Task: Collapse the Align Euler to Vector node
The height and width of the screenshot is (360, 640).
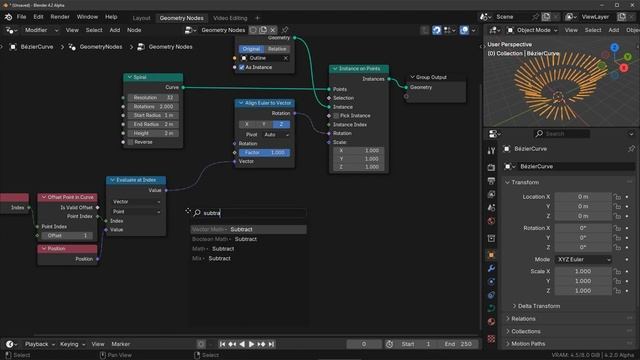Action: pyautogui.click(x=241, y=103)
